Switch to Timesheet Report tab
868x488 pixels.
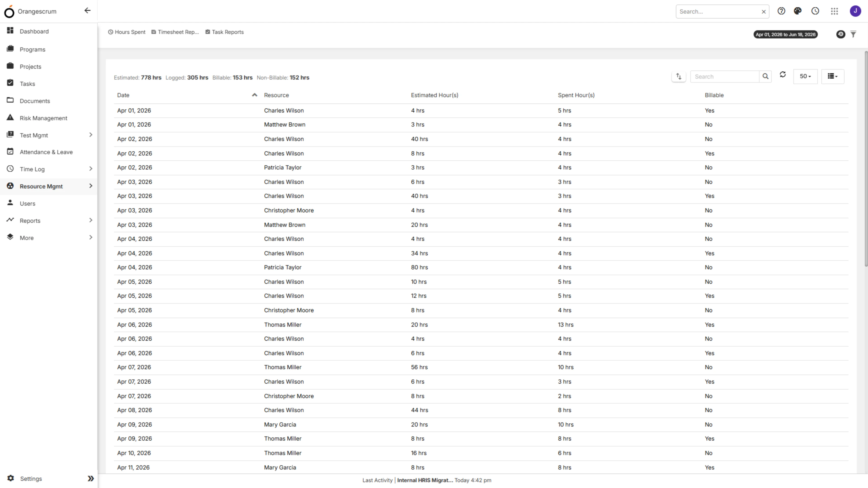click(175, 32)
